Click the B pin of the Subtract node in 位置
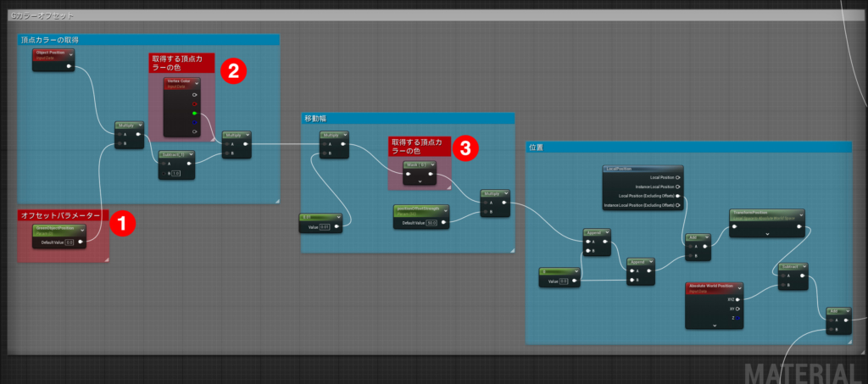This screenshot has width=868, height=384. click(x=782, y=286)
